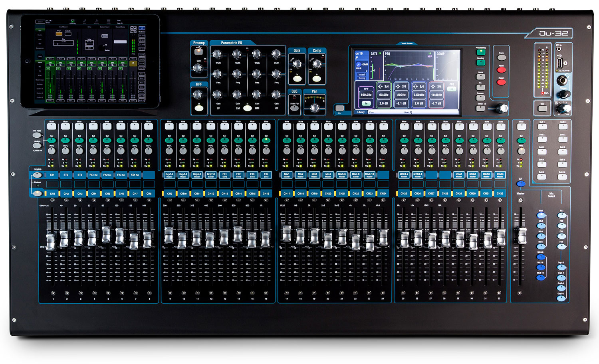This screenshot has height=364, width=599.
Task: Open the FX screen
Action: [480, 87]
